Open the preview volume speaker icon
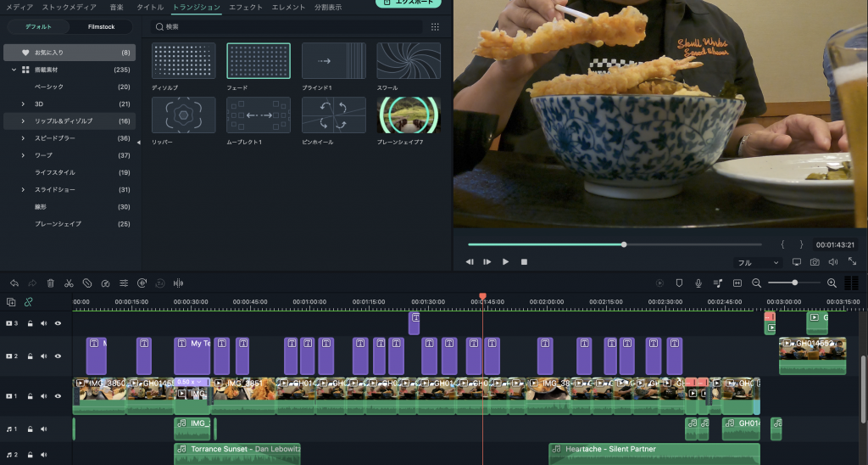This screenshot has height=465, width=868. pos(833,262)
